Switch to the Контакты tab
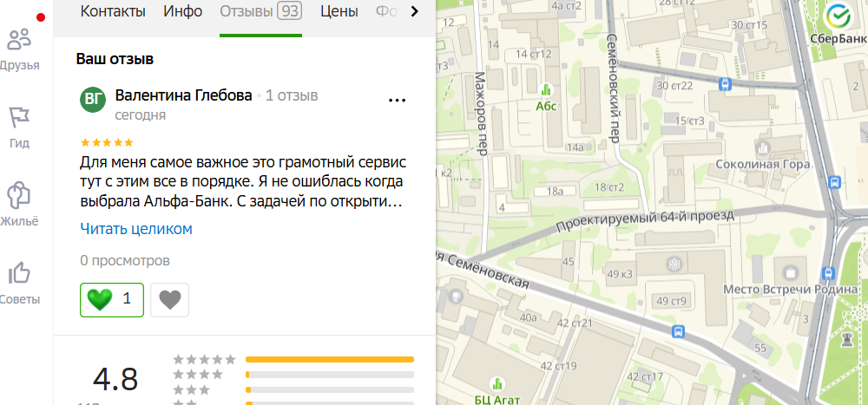This screenshot has width=868, height=405. pos(113,11)
